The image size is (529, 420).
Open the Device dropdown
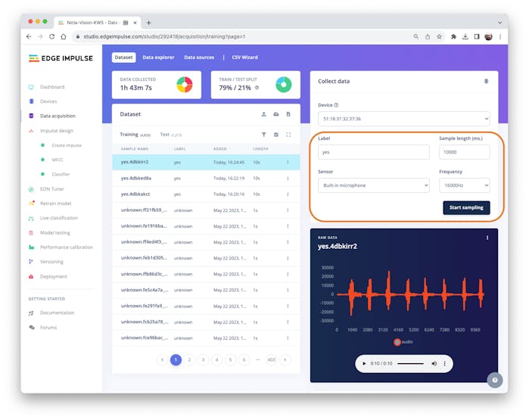pyautogui.click(x=404, y=119)
